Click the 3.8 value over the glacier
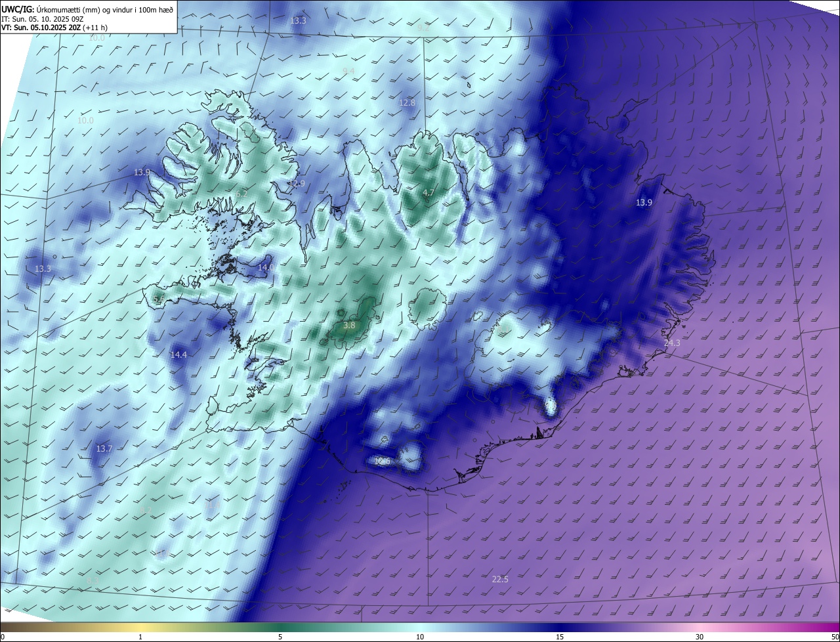 point(349,325)
